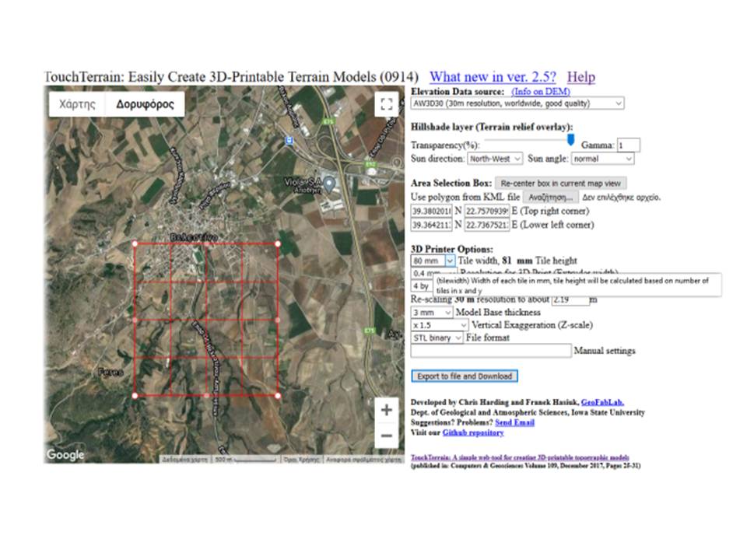Click the Google logo on the map
747x560 pixels.
click(x=65, y=455)
